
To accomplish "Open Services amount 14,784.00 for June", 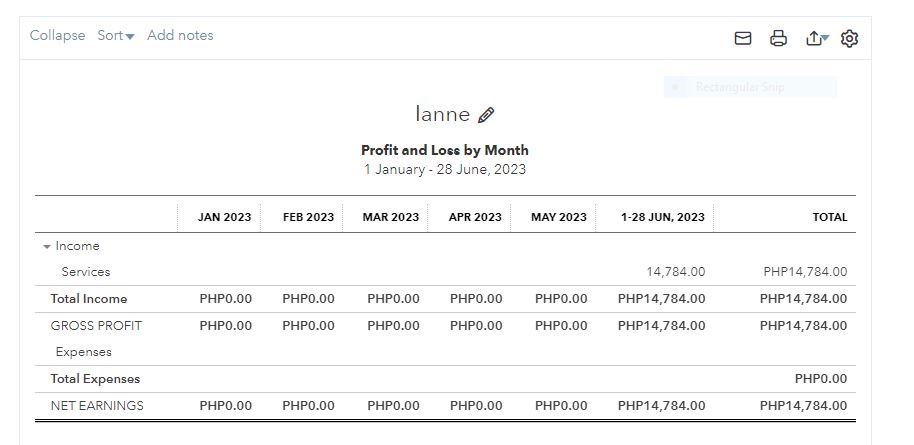I will tap(675, 272).
